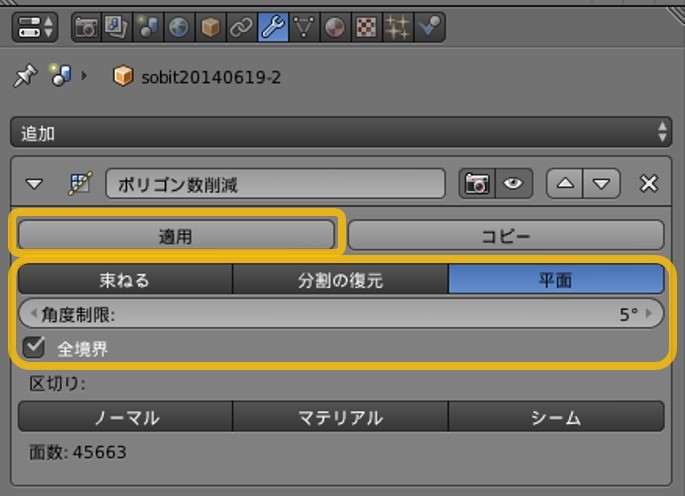Viewport: 685px width, 496px height.
Task: Click the pin icon to pin context
Action: tap(24, 77)
